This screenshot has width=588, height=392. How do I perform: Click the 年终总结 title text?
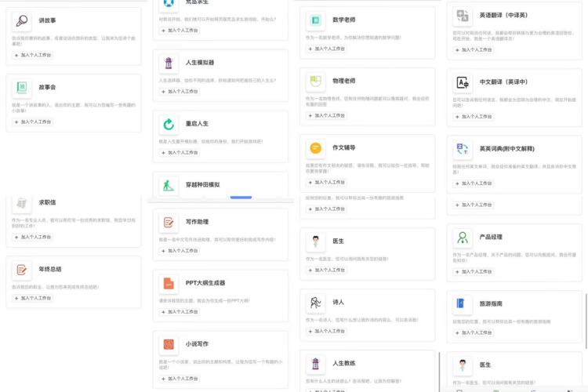coord(50,270)
